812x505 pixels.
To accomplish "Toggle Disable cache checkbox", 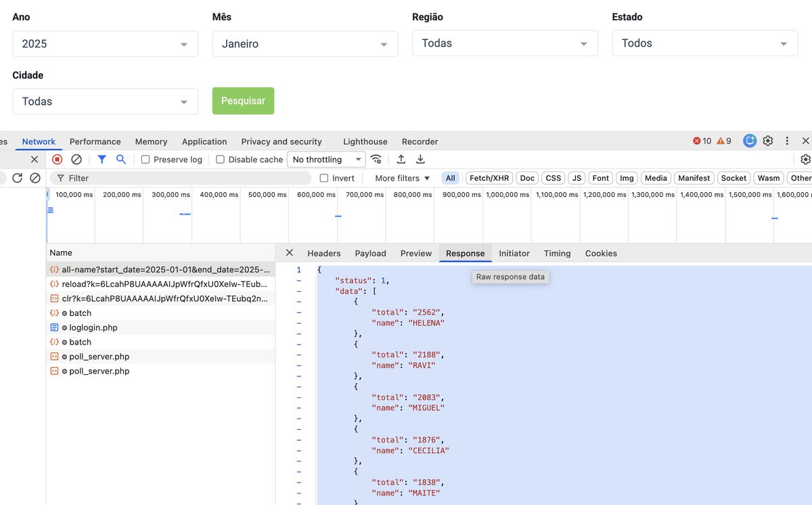I will [220, 160].
